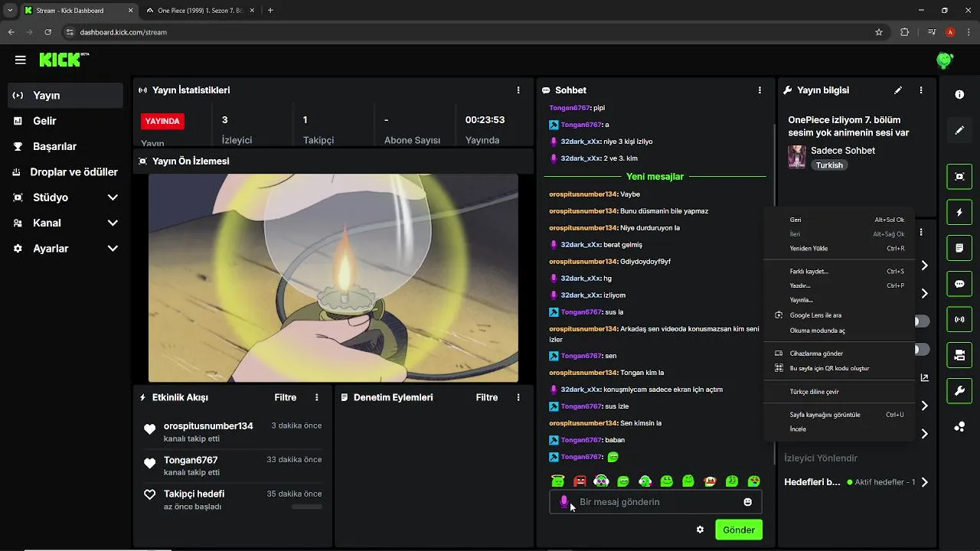Image resolution: width=980 pixels, height=551 pixels.
Task: Pick the red angry emote
Action: pos(580,481)
